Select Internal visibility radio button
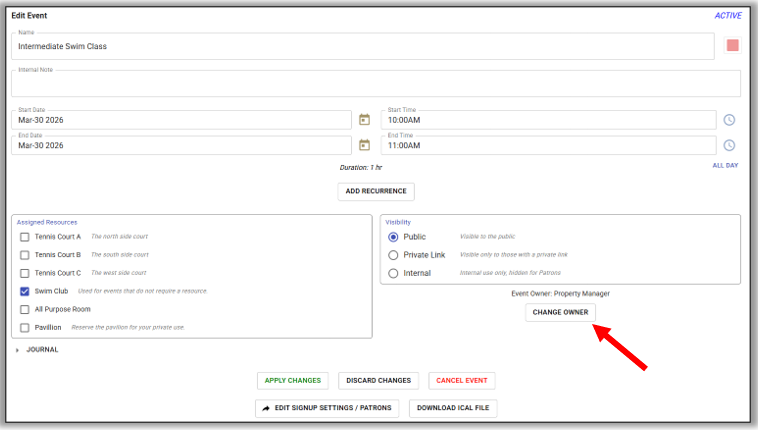Viewport: 758px width, 430px height. tap(393, 273)
